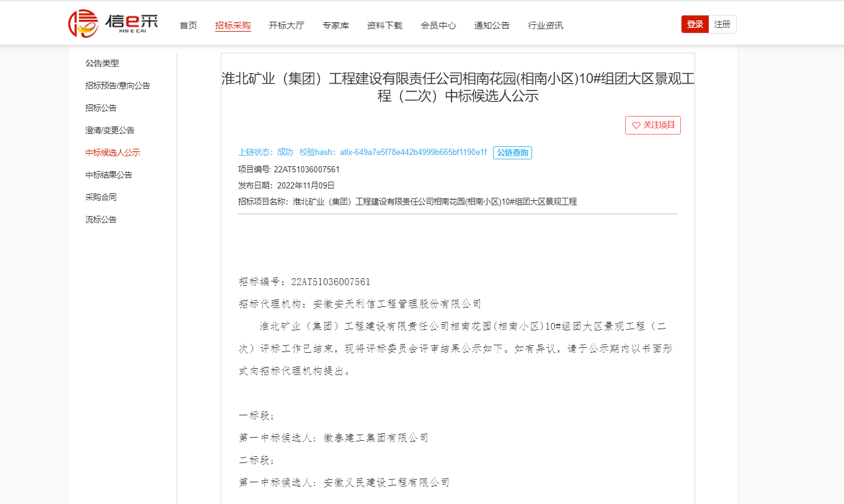This screenshot has height=504, width=844.
Task: Open the 招标采购 nav item
Action: 233,25
